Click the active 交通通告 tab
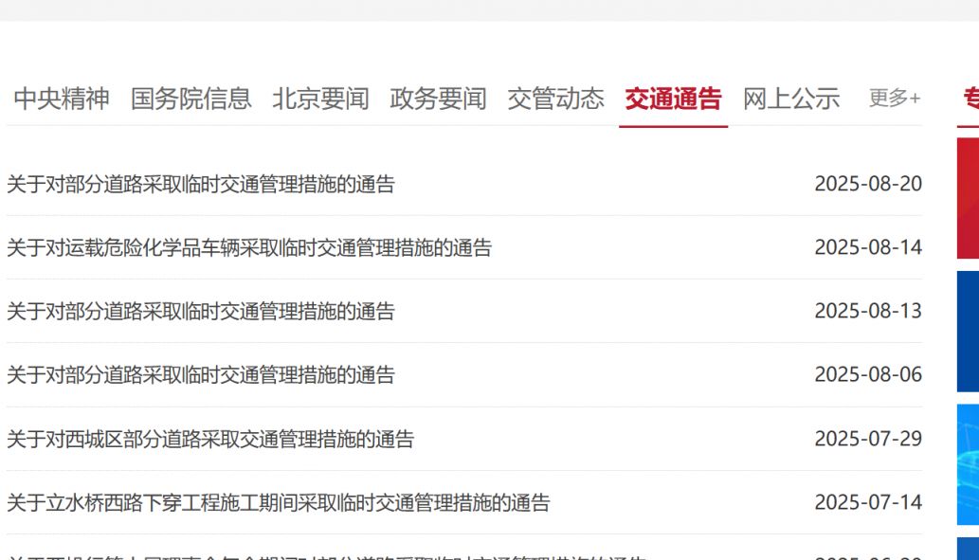979x560 pixels. 673,99
